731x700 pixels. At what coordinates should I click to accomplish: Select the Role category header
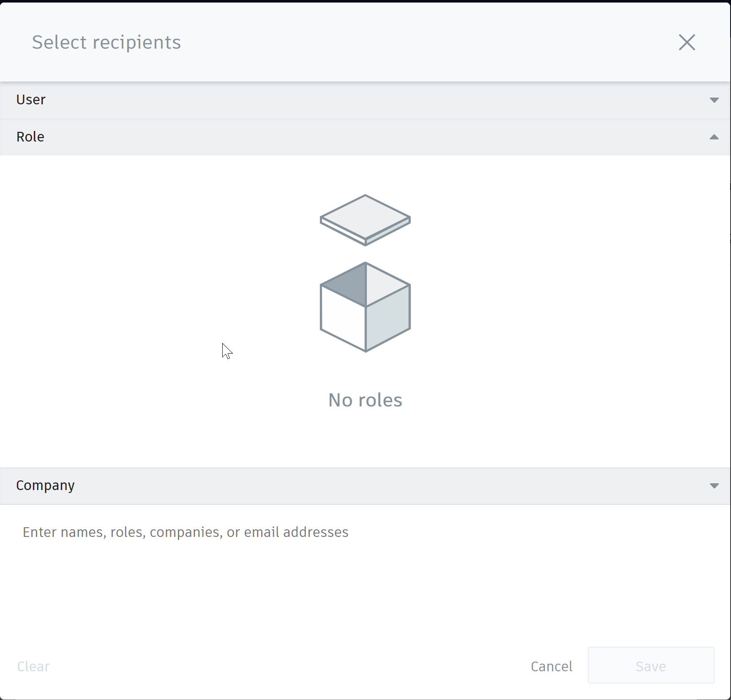click(x=30, y=137)
